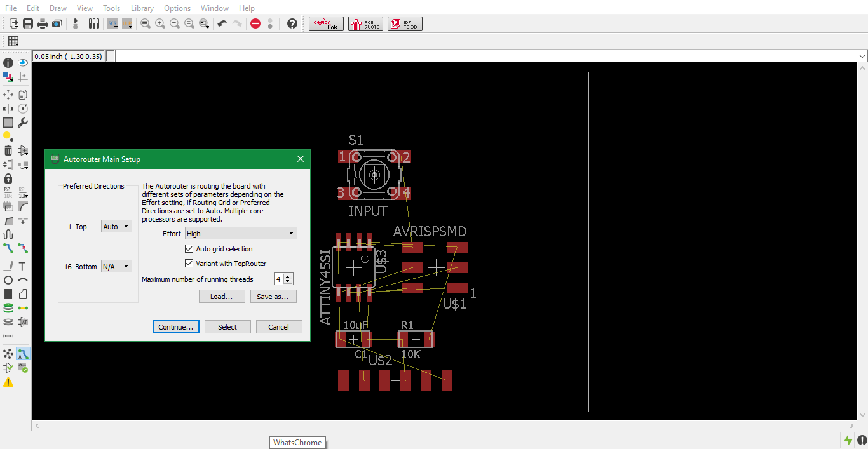
Task: Click the Save disk icon
Action: pyautogui.click(x=28, y=23)
